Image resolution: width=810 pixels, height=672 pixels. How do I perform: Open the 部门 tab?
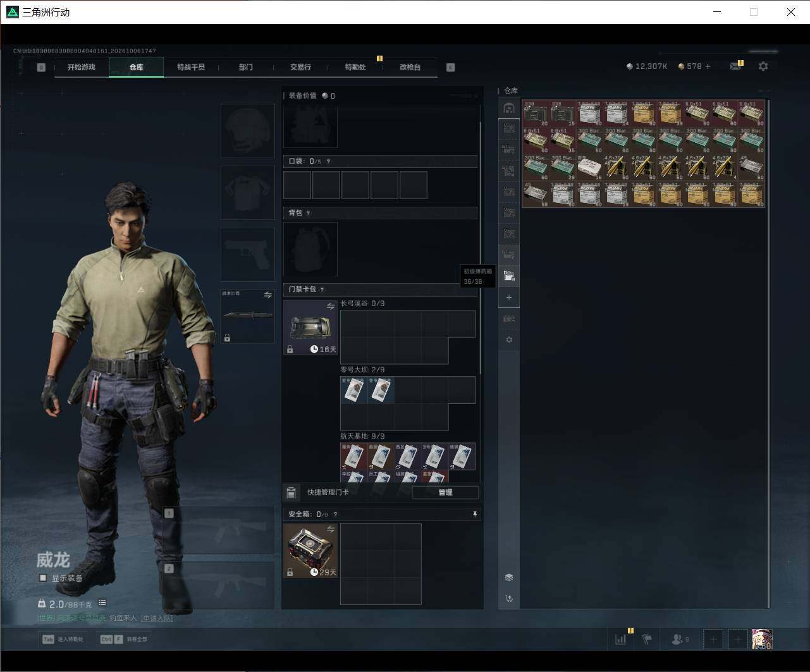pos(246,67)
